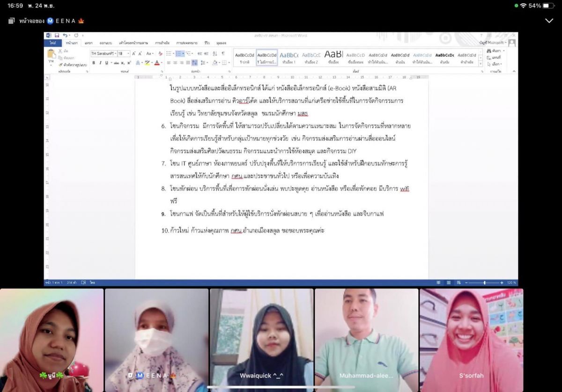Toggle show paragraph marks

(223, 54)
